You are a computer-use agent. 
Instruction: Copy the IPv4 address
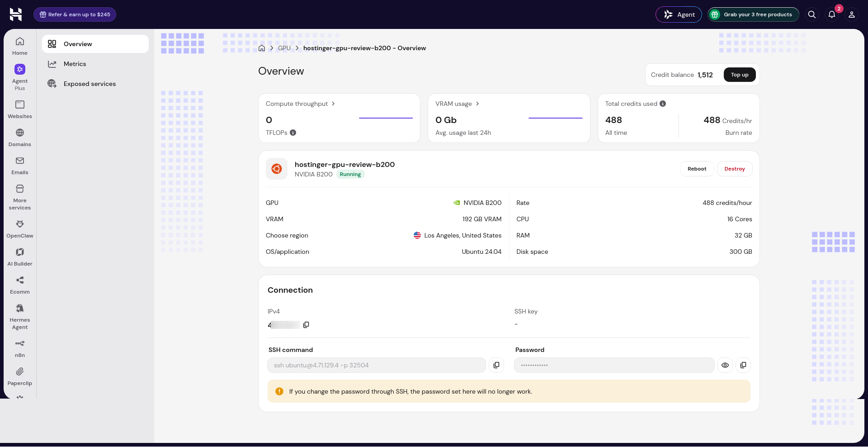pos(306,325)
